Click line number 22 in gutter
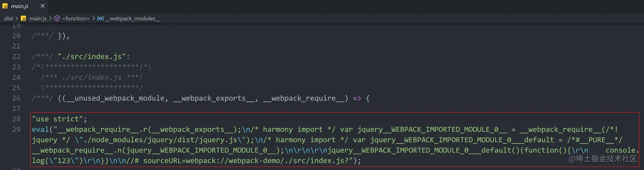Screen dimensions: 644x170 click(x=16, y=56)
